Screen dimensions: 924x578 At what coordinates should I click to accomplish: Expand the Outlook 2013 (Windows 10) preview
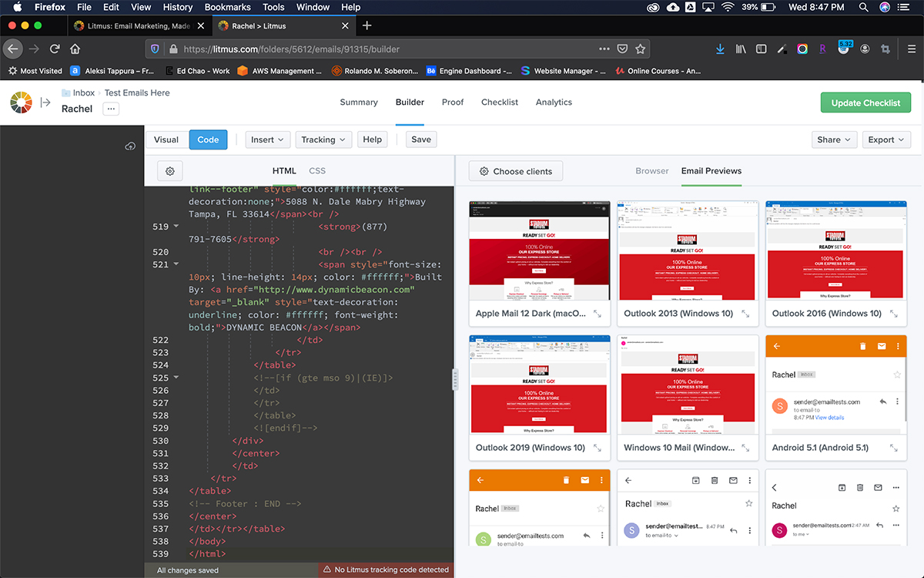(745, 314)
